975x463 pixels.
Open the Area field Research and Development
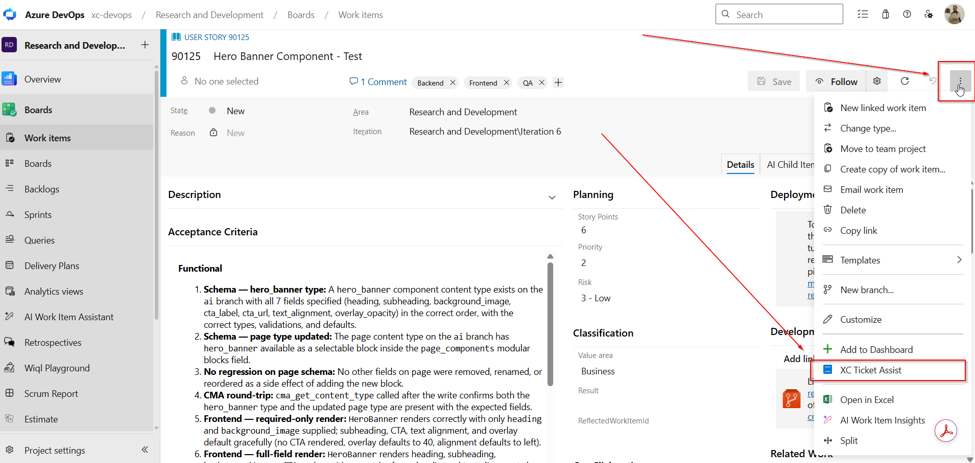[463, 112]
